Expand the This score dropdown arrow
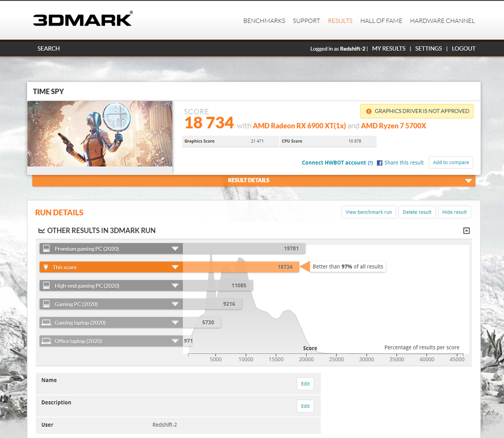 coord(175,267)
